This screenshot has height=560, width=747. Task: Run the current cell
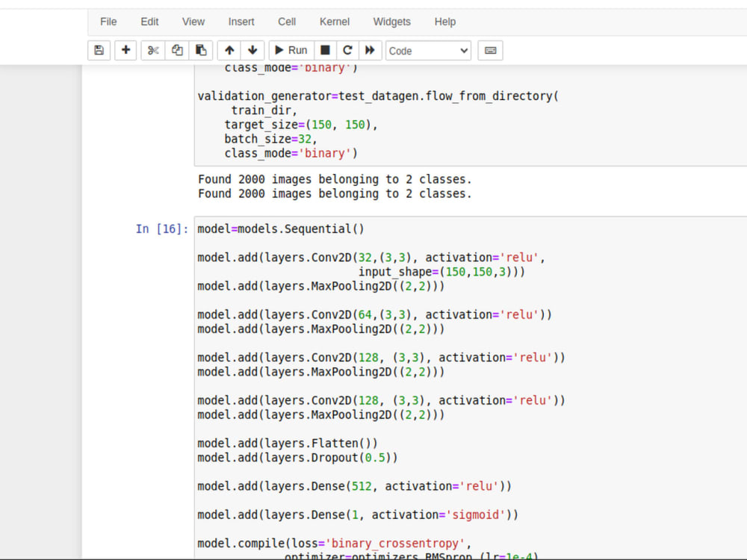[291, 51]
